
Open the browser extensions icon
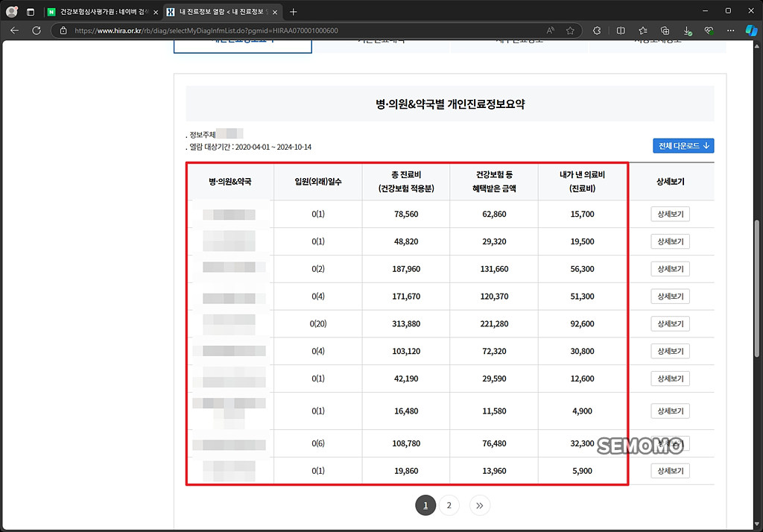[x=597, y=31]
